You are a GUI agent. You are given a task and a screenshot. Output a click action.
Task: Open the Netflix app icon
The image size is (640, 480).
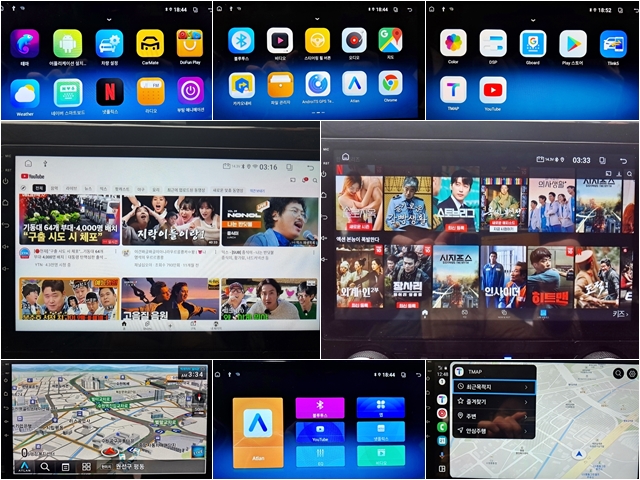pos(109,90)
